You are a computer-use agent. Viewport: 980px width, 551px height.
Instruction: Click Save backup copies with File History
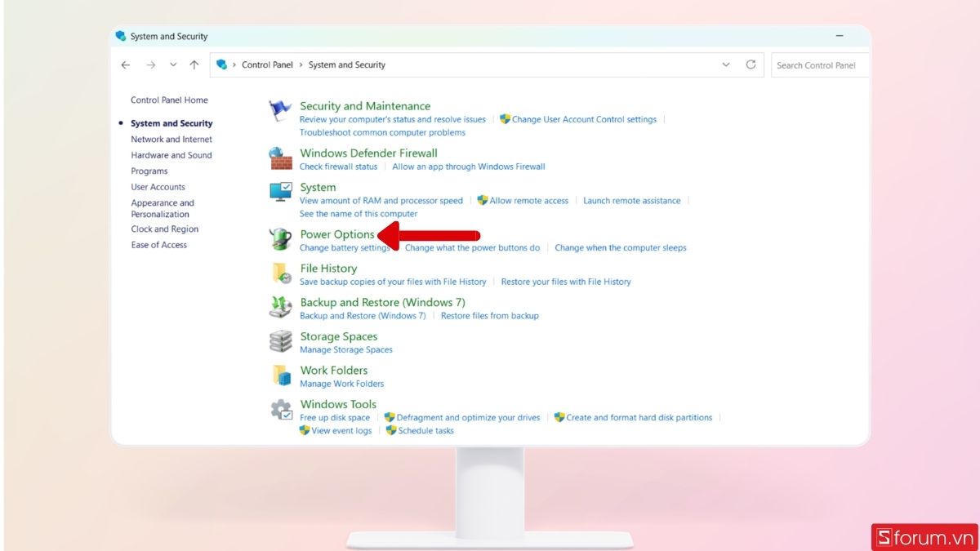tap(393, 282)
